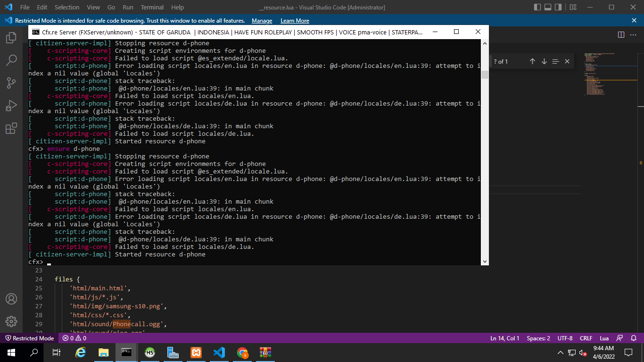Go to the next find match
Image resolution: width=644 pixels, height=362 pixels.
[x=544, y=61]
